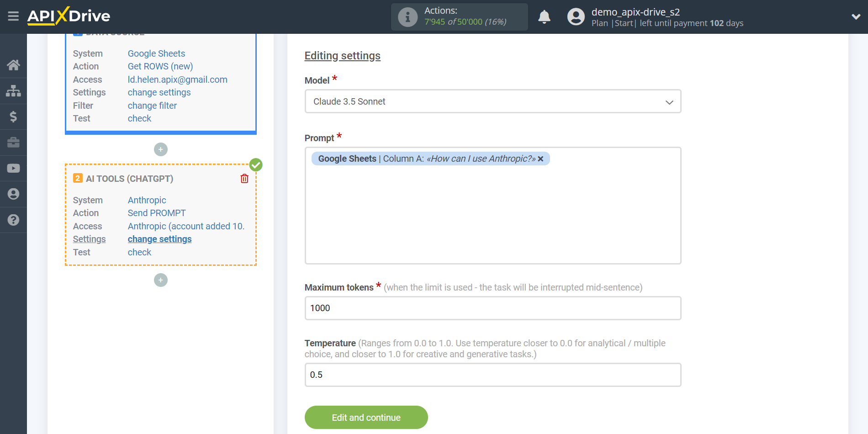
Task: Open the Model dropdown
Action: tap(493, 101)
